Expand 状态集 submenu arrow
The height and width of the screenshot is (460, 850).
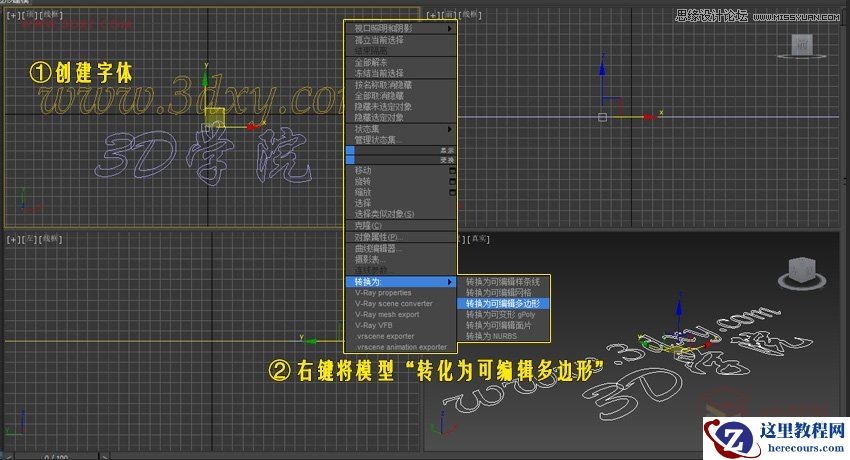449,129
